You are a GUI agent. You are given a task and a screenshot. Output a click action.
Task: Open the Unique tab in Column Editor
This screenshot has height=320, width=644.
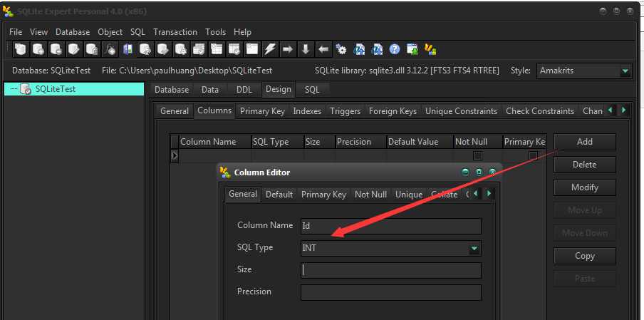[x=409, y=195]
